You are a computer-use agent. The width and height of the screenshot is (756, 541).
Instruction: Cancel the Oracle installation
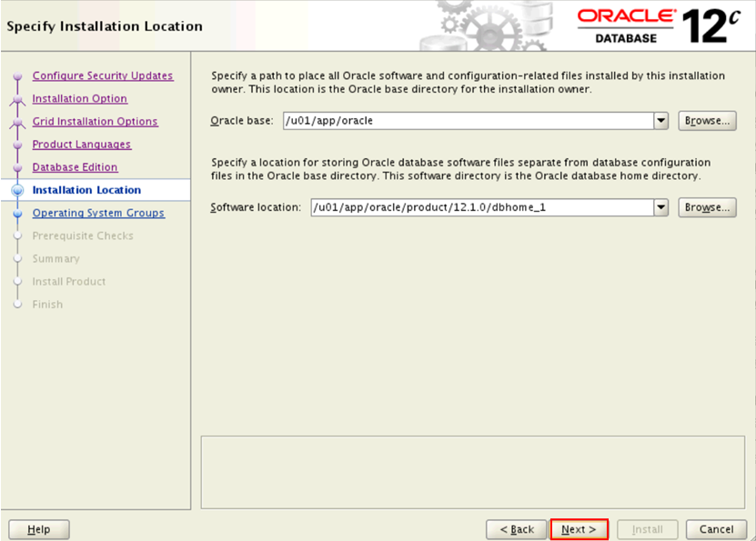[716, 529]
